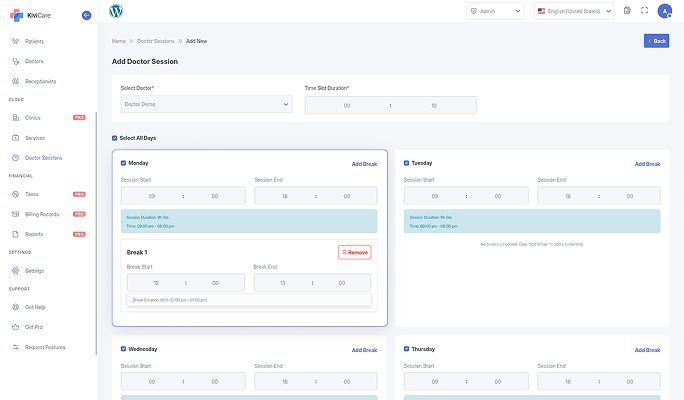The height and width of the screenshot is (400, 684).
Task: Click the Doctors stethoscope icon
Action: coord(16,61)
